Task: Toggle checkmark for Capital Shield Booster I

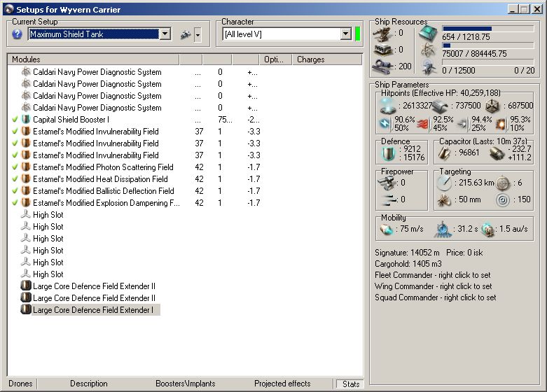Action: click(x=15, y=120)
